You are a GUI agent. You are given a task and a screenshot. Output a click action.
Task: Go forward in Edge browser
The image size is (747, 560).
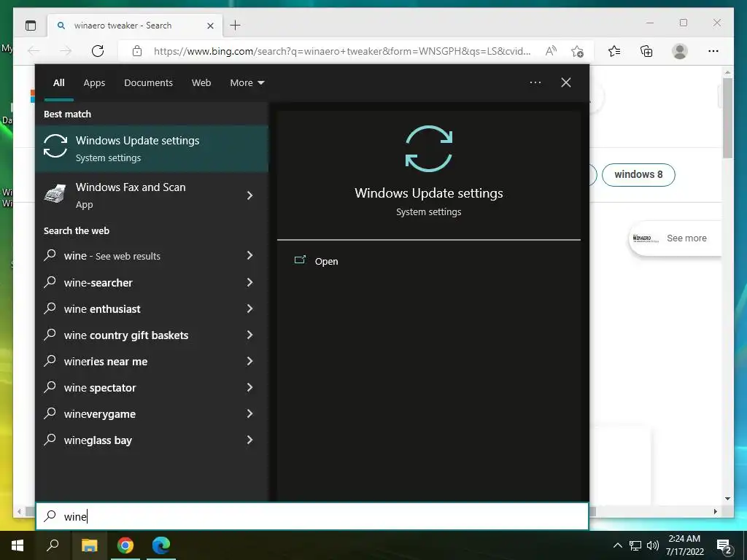(x=66, y=51)
